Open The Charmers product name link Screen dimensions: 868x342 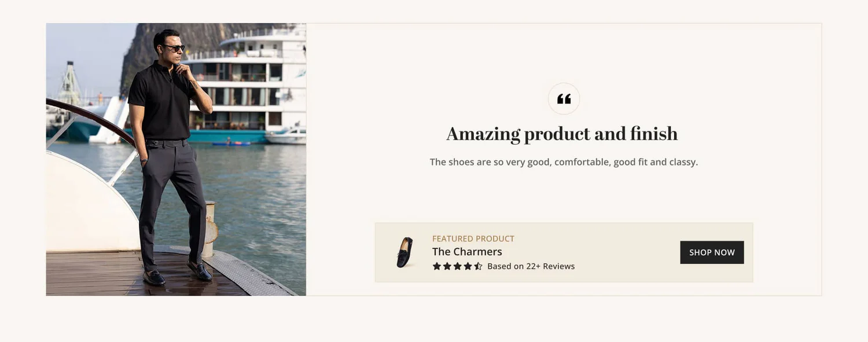[x=467, y=252]
